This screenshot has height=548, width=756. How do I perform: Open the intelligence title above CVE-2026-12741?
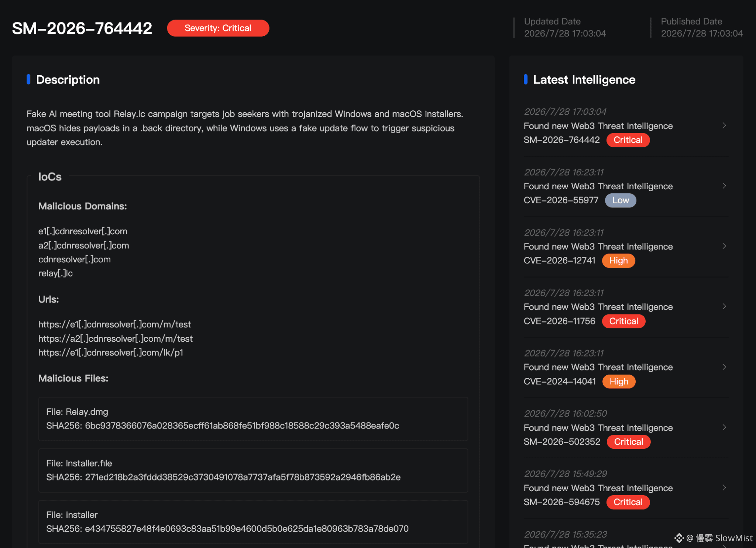click(598, 247)
